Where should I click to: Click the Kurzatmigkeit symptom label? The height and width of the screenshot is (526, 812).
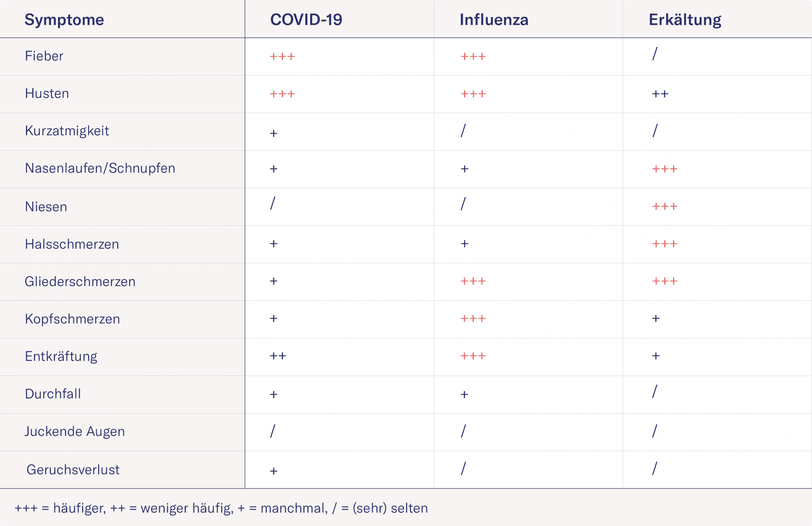(67, 131)
